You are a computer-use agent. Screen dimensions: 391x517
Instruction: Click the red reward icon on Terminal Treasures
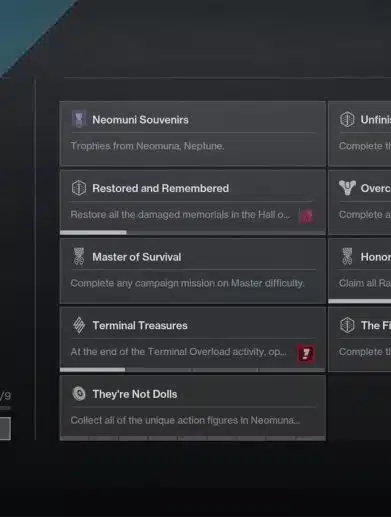(306, 353)
